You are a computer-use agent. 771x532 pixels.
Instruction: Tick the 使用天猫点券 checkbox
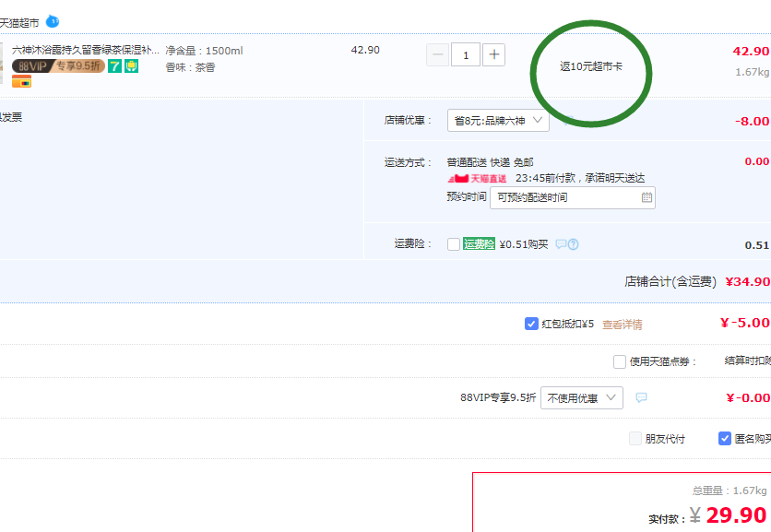pyautogui.click(x=620, y=361)
